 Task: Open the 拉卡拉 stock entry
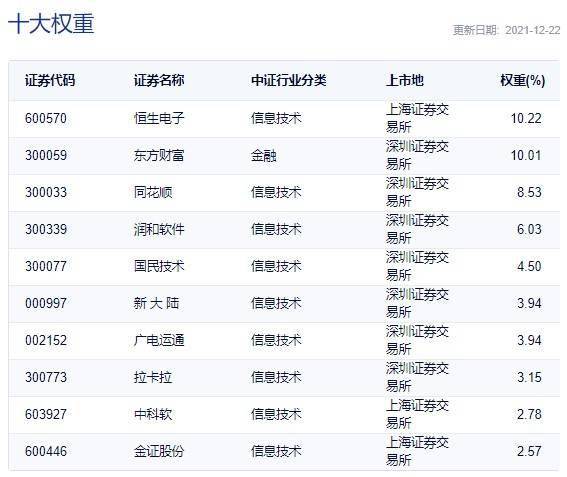click(x=153, y=378)
